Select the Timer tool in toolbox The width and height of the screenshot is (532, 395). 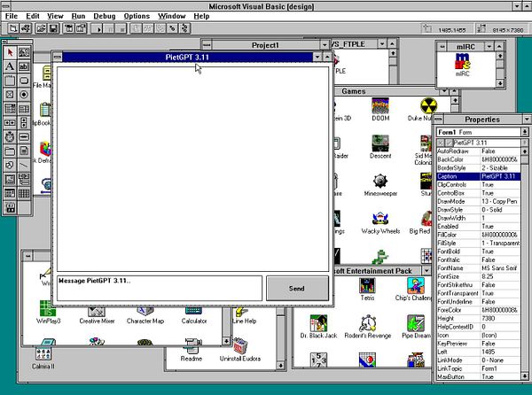coord(10,137)
